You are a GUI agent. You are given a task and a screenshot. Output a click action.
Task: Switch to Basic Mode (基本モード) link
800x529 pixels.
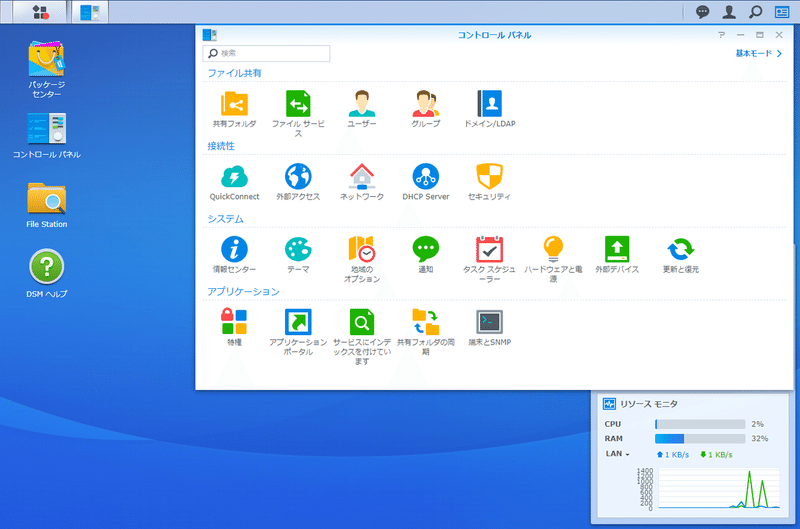758,53
